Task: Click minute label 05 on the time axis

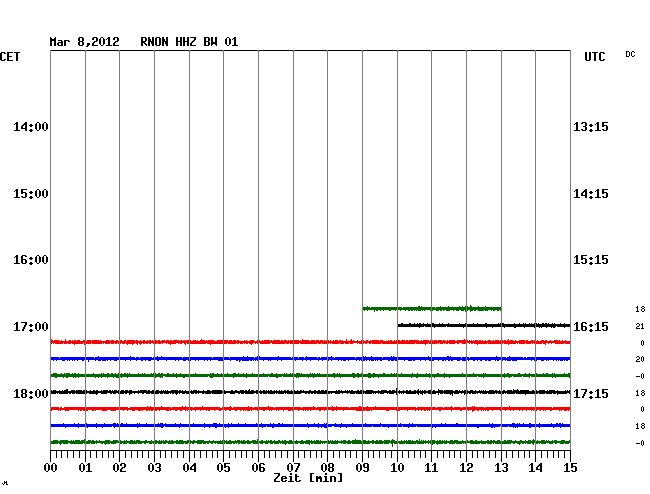Action: pyautogui.click(x=223, y=468)
